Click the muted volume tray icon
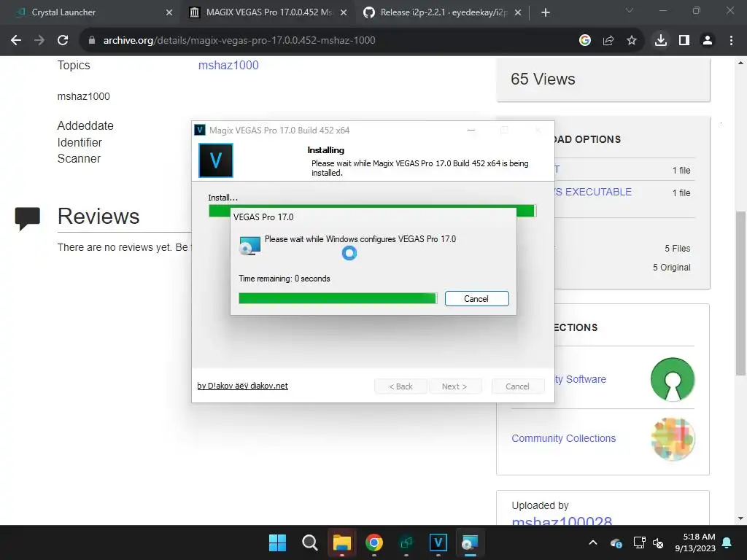This screenshot has width=747, height=560. click(658, 542)
